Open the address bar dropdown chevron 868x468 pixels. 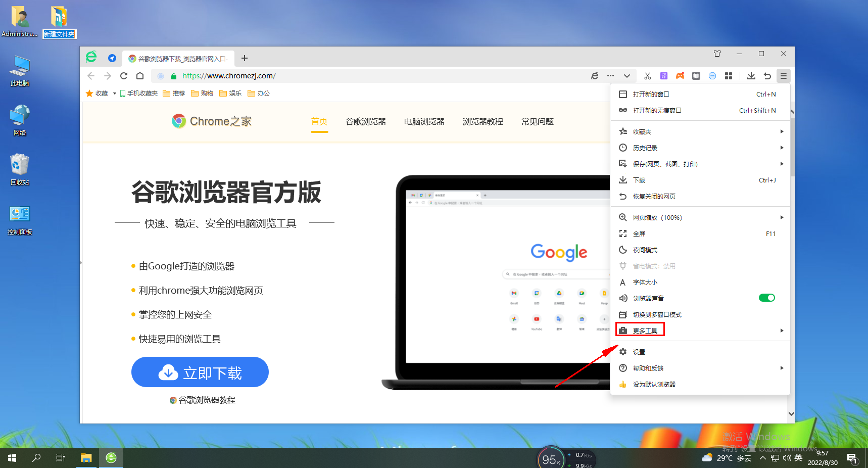pos(626,76)
